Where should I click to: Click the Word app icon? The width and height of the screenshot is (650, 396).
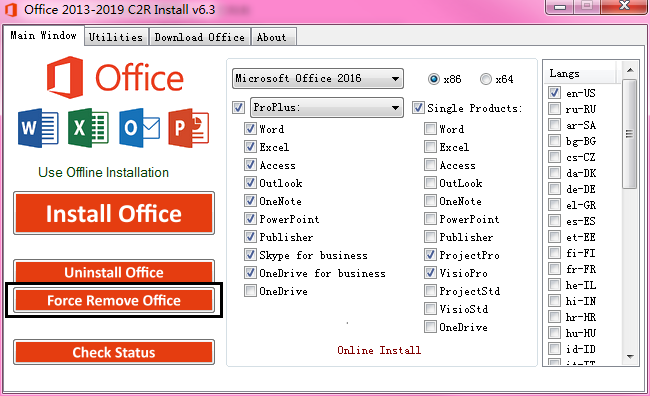point(38,128)
